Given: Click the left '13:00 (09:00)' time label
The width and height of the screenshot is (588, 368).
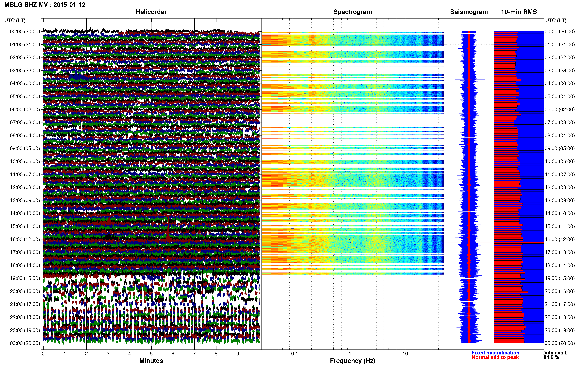Looking at the screenshot, I should click(x=25, y=200).
